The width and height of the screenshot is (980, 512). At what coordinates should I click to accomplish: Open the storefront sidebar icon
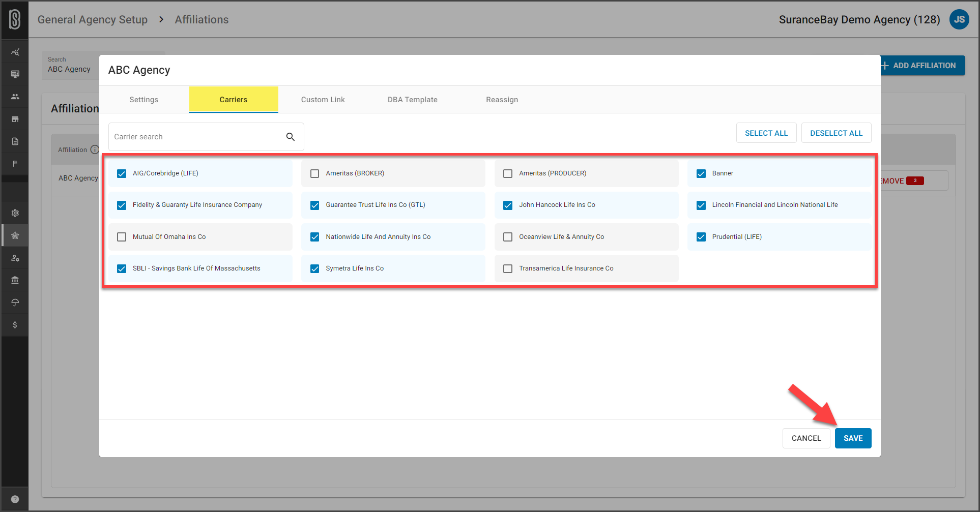tap(15, 119)
